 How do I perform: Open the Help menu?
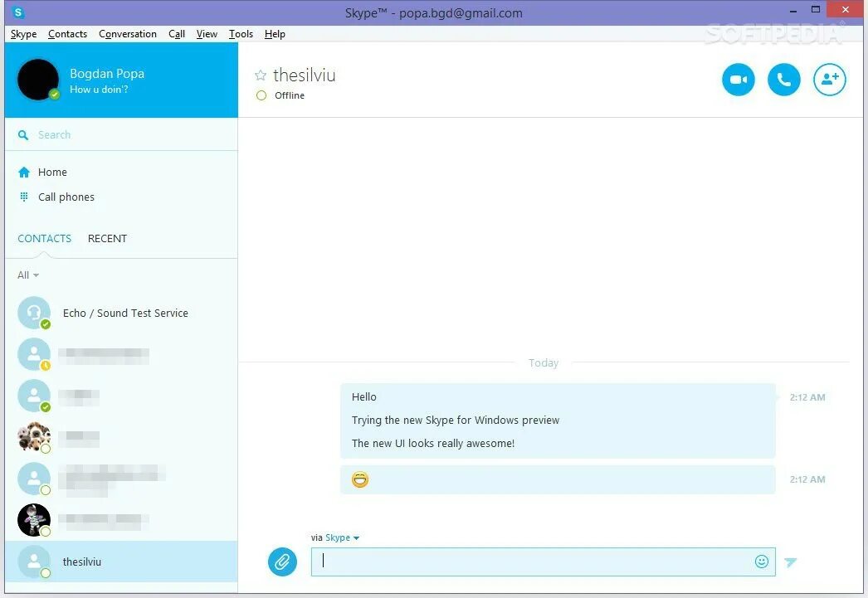tap(275, 34)
